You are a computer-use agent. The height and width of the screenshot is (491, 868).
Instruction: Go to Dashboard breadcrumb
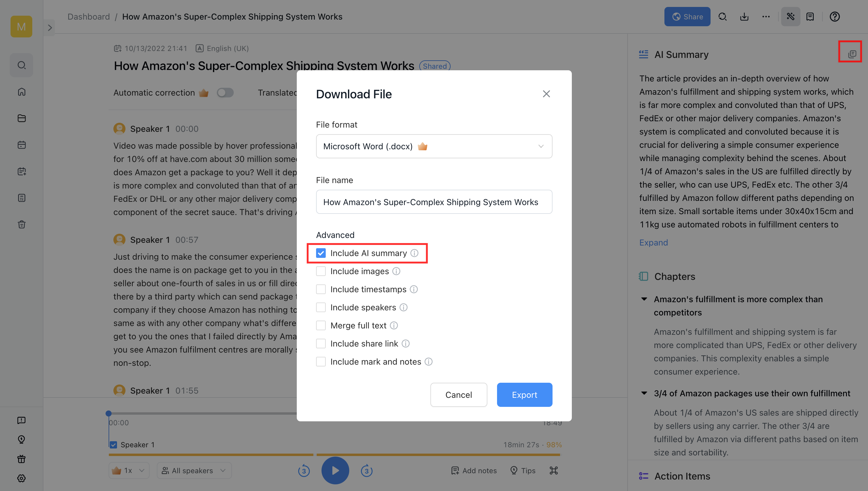pyautogui.click(x=89, y=17)
